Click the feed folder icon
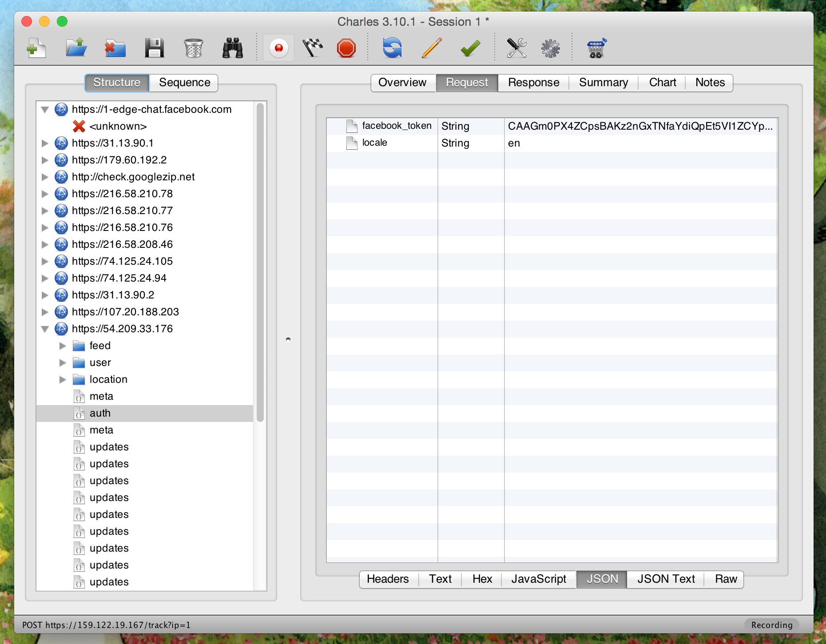 (x=79, y=346)
